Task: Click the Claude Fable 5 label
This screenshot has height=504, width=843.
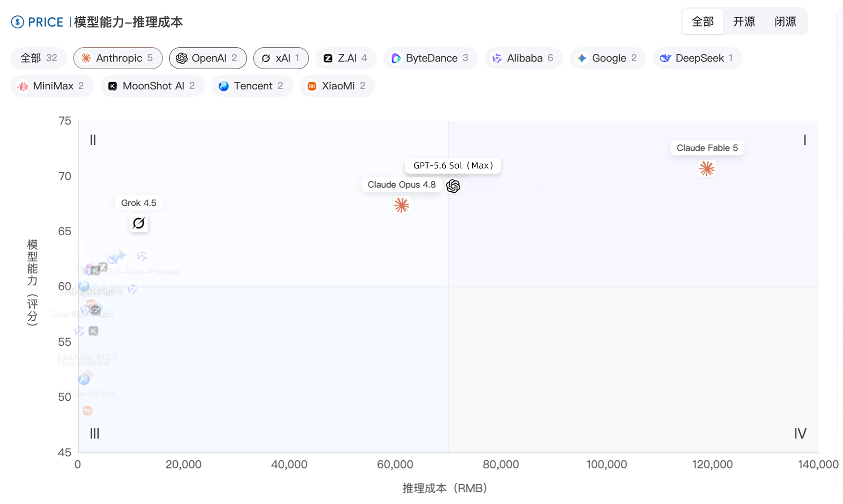Action: 707,148
